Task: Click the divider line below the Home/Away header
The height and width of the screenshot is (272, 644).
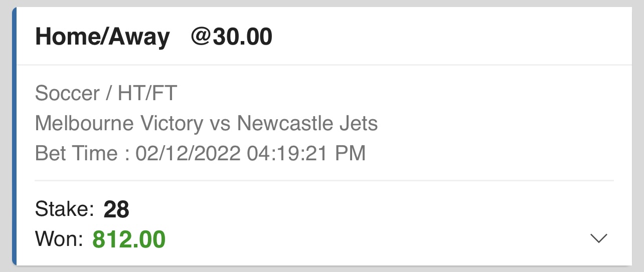Action: click(324, 65)
